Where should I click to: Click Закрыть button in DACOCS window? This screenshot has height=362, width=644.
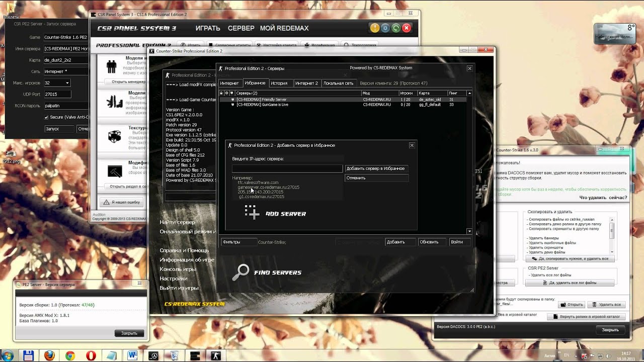pyautogui.click(x=610, y=330)
